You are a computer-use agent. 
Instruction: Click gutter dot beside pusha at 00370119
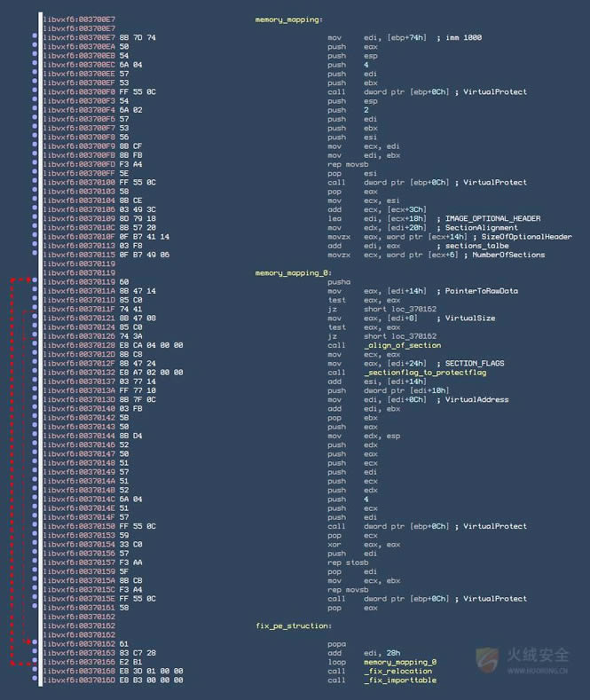coord(34,282)
